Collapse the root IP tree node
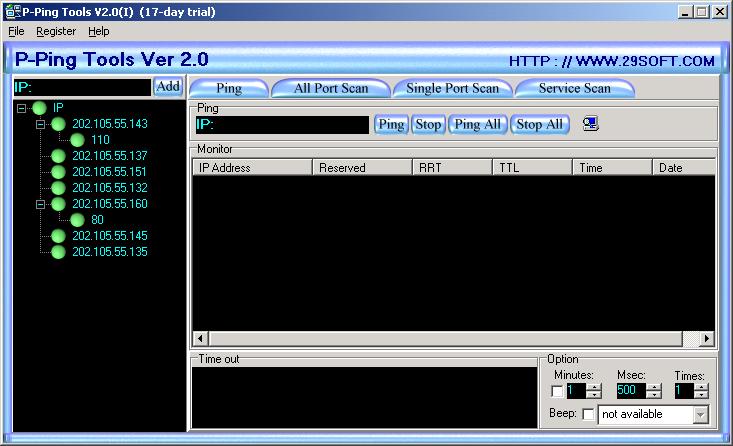 click(x=22, y=108)
